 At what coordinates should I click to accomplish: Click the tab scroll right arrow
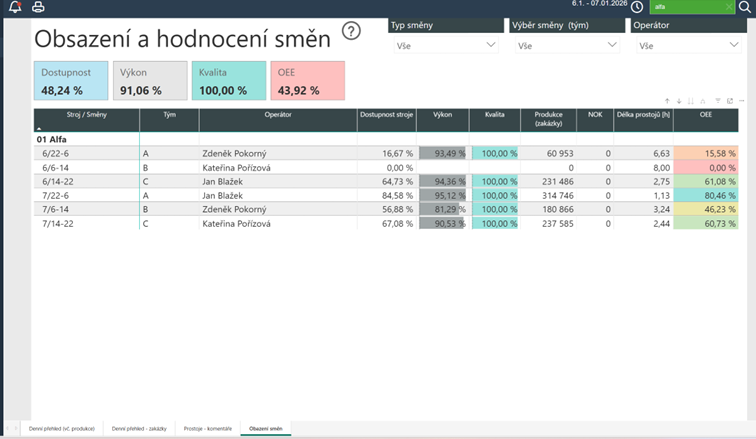coord(16,428)
